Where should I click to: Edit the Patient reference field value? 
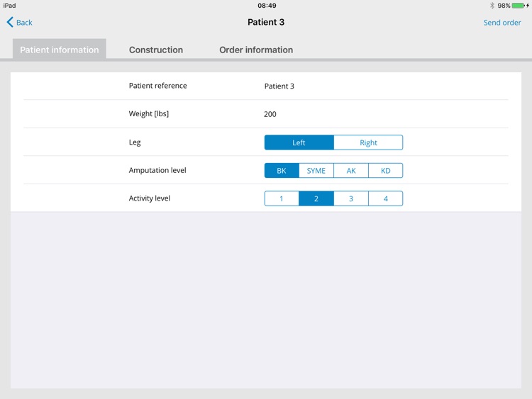click(x=279, y=86)
